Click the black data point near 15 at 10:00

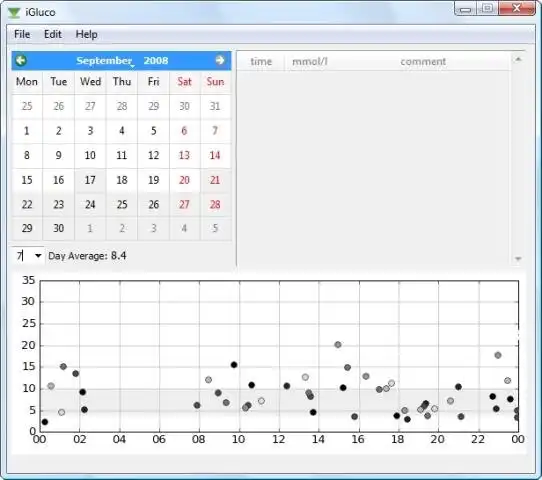[234, 365]
